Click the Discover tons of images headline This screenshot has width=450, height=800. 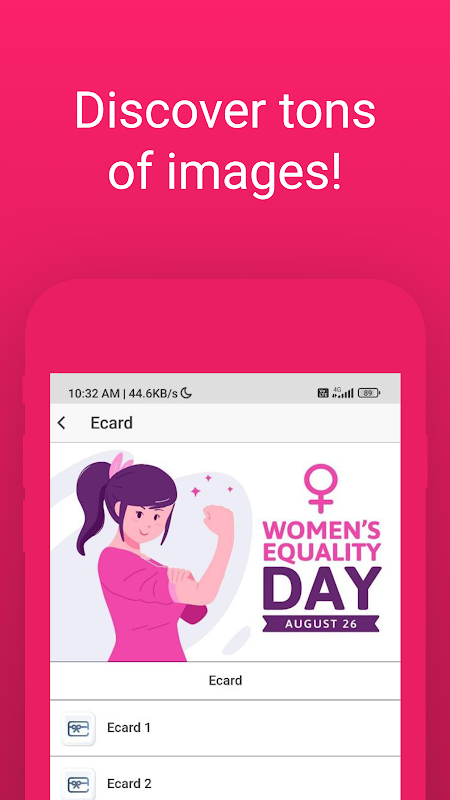pyautogui.click(x=225, y=141)
